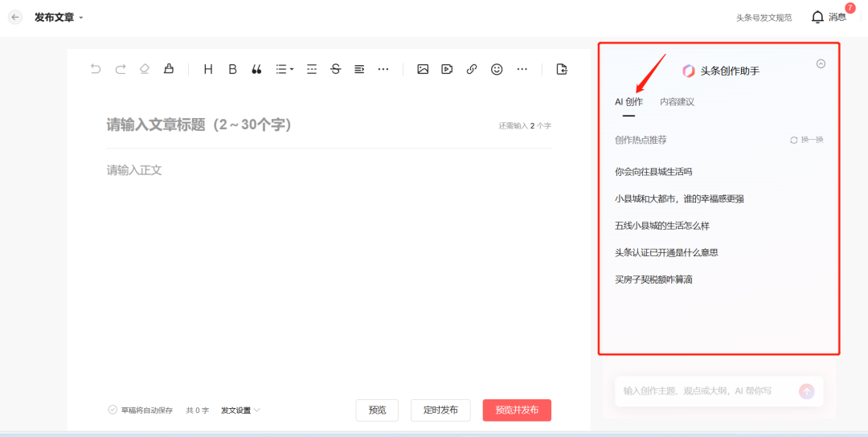
Task: Apply heading with the H icon
Action: [208, 69]
